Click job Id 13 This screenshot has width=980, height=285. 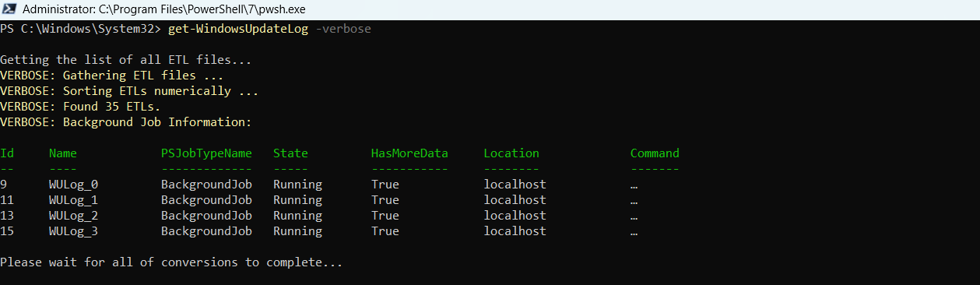(x=7, y=216)
